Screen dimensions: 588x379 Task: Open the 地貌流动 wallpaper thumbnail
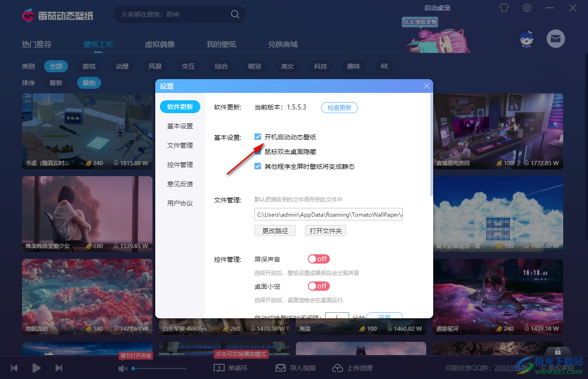coord(87,297)
